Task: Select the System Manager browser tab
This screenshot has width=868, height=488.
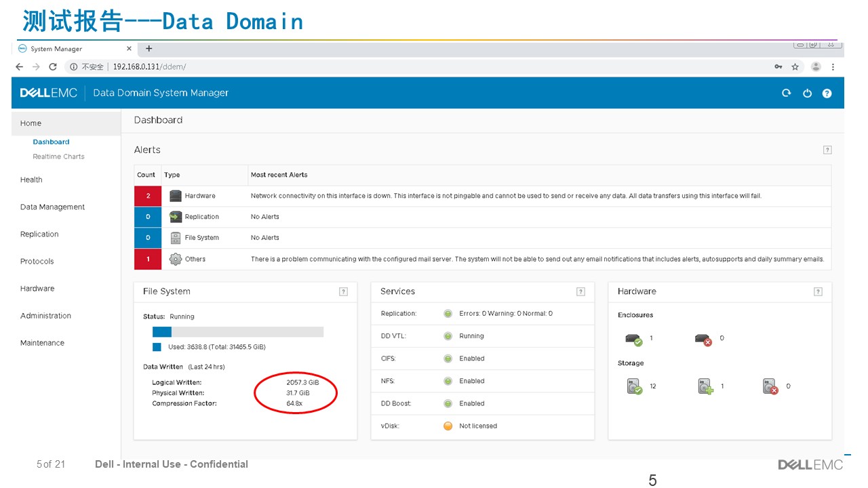Action: click(x=76, y=49)
